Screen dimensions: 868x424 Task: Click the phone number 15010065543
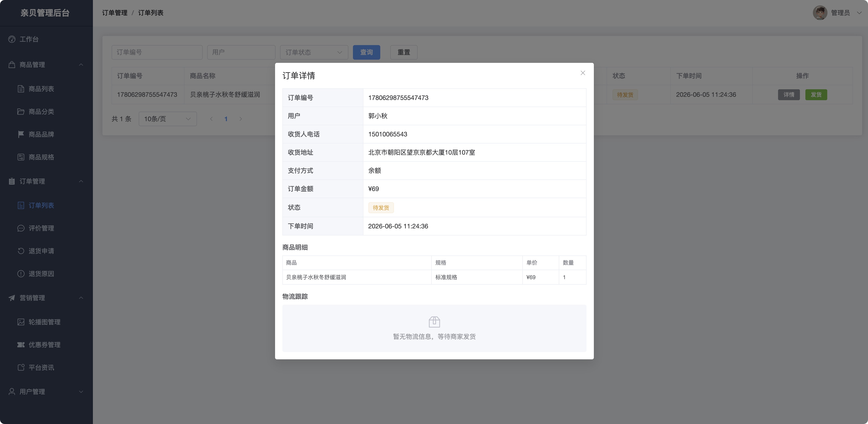[388, 134]
